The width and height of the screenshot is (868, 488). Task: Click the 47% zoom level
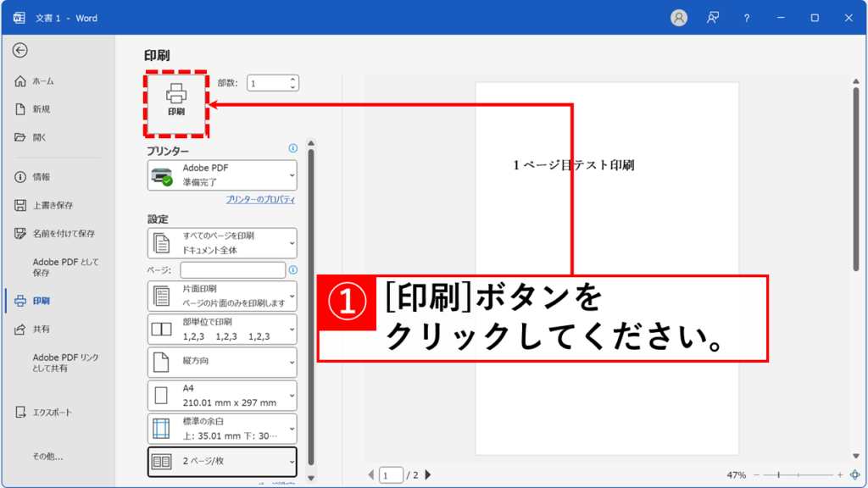point(737,474)
